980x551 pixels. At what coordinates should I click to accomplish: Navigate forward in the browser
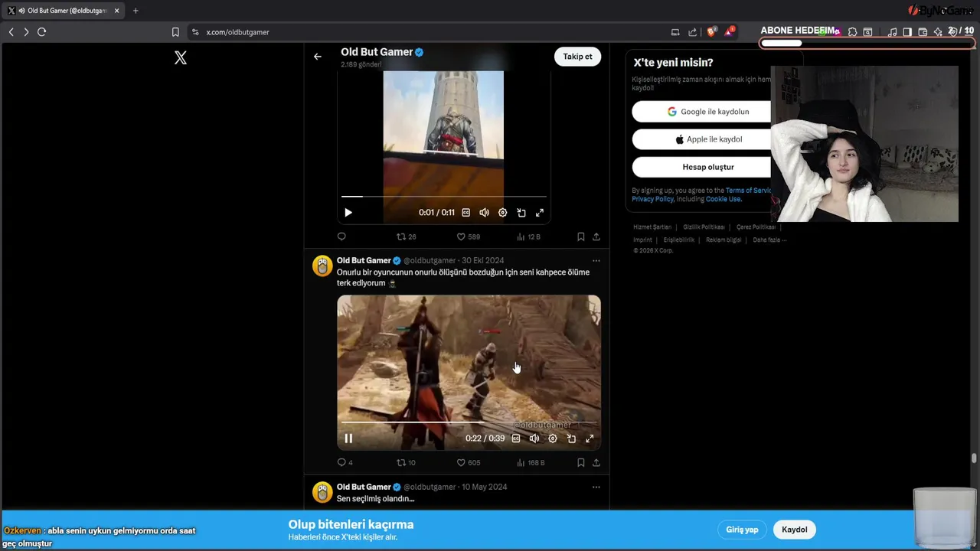coord(26,32)
